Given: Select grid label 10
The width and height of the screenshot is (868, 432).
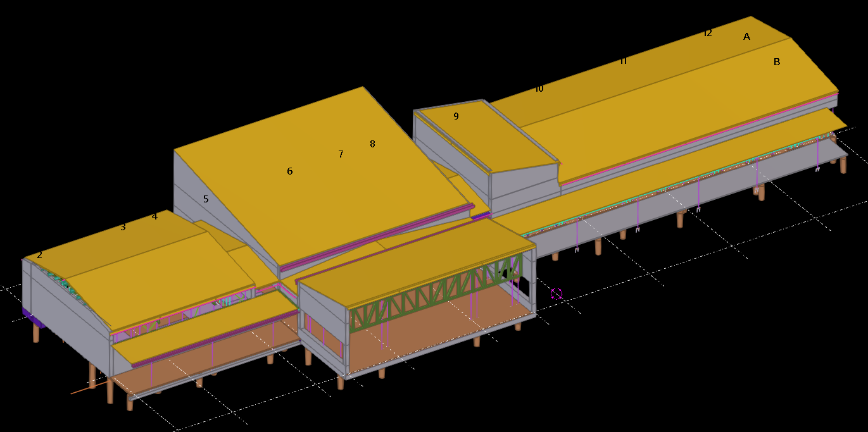Looking at the screenshot, I should (x=539, y=89).
